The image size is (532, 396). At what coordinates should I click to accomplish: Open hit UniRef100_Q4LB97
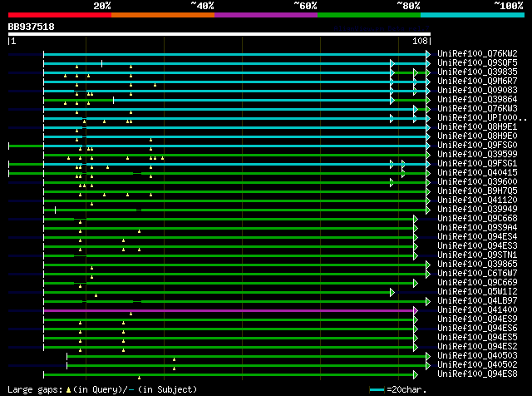(x=477, y=301)
